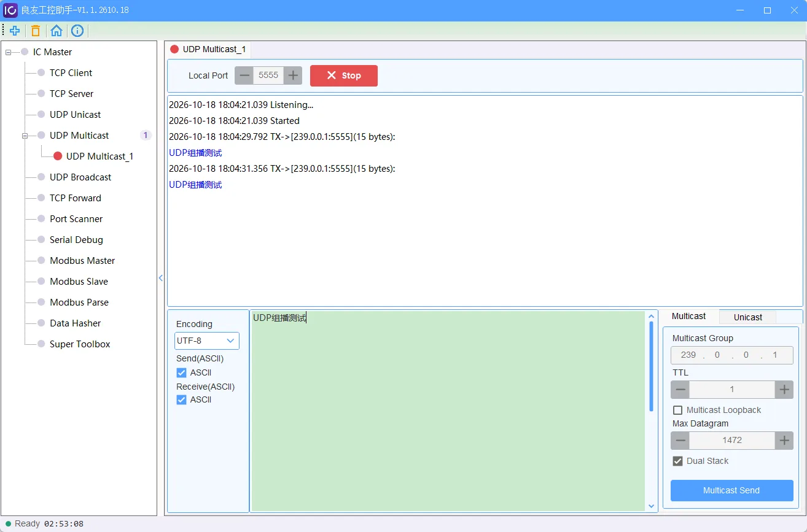Select UDP Broadcast in the tree
The width and height of the screenshot is (807, 532).
coord(80,177)
